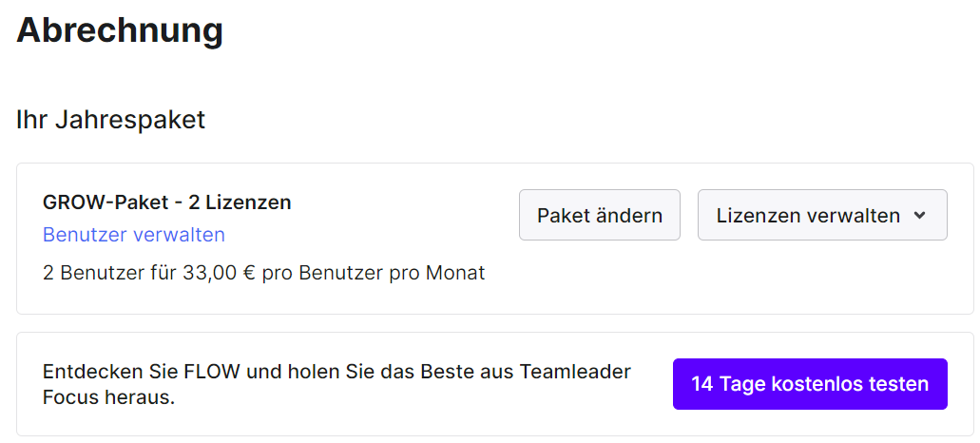Click the 2 Lizenzen part of the package title
This screenshot has width=980, height=443.
(x=240, y=202)
